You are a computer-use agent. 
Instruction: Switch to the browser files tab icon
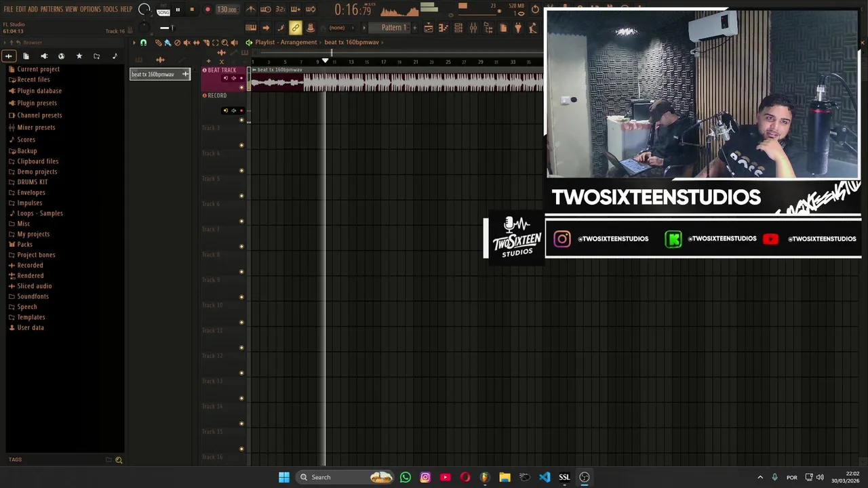point(26,56)
